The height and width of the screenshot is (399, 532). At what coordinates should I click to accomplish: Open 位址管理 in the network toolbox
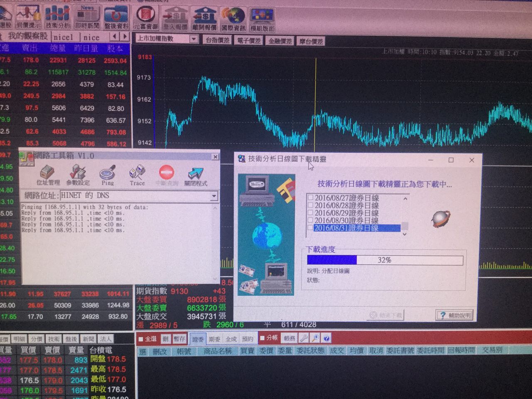(48, 175)
